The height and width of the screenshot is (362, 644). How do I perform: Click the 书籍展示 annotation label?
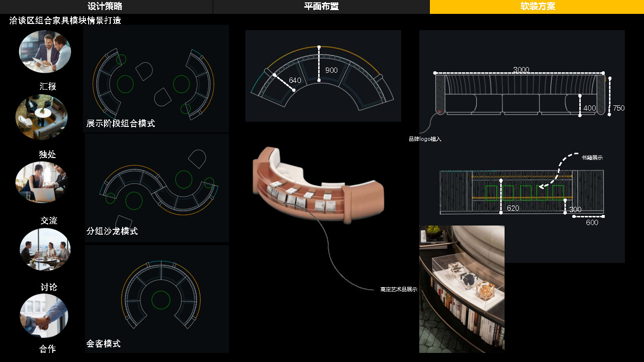point(592,158)
